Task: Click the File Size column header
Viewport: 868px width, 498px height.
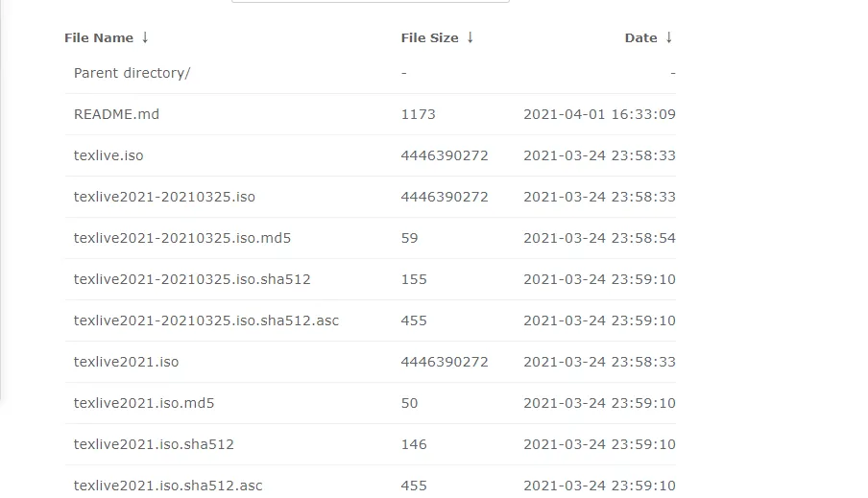Action: (x=429, y=37)
